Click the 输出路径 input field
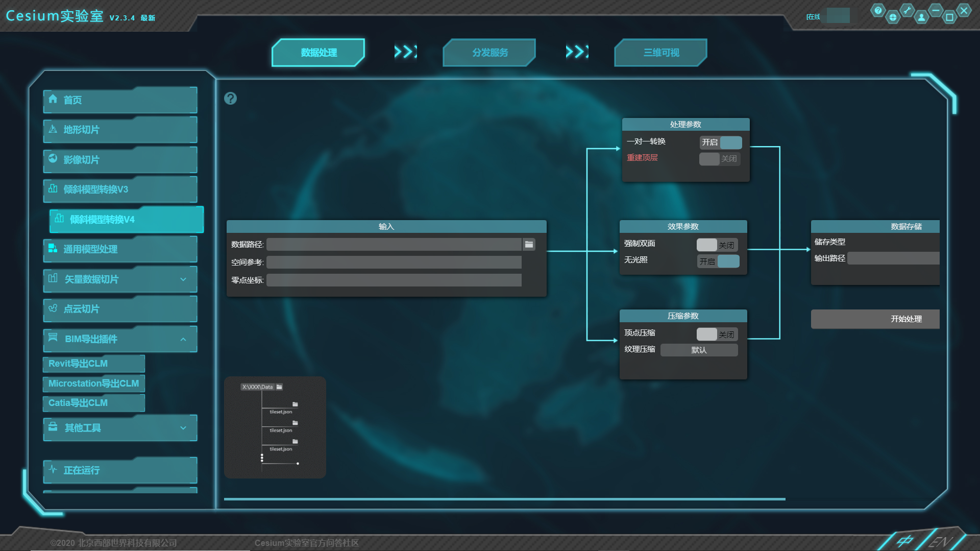 pos(893,258)
